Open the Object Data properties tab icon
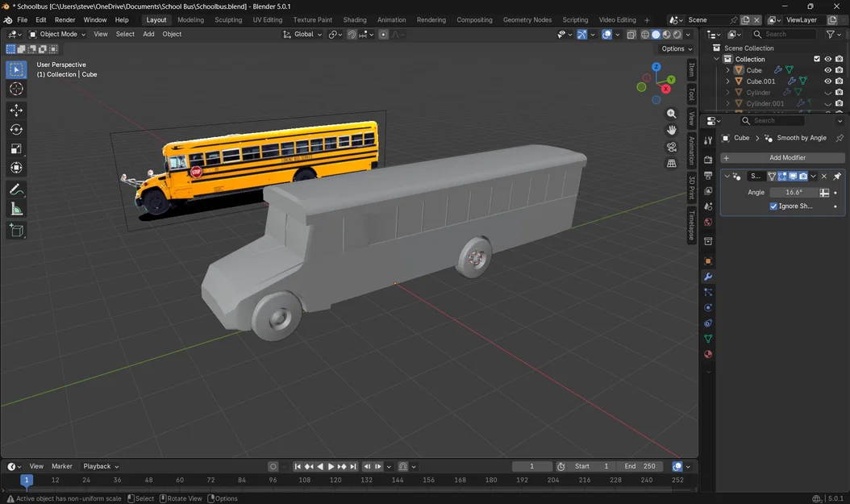 [708, 338]
